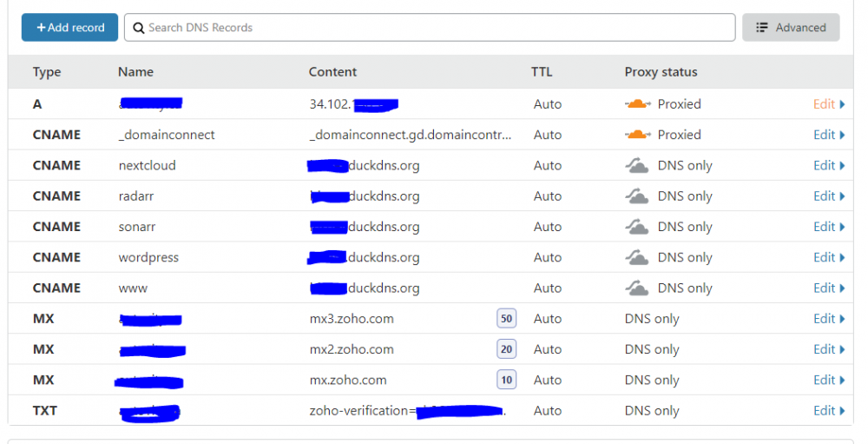Viewport: 868px width, 444px height.
Task: Click the mx3.zoho.com content text
Action: (352, 319)
